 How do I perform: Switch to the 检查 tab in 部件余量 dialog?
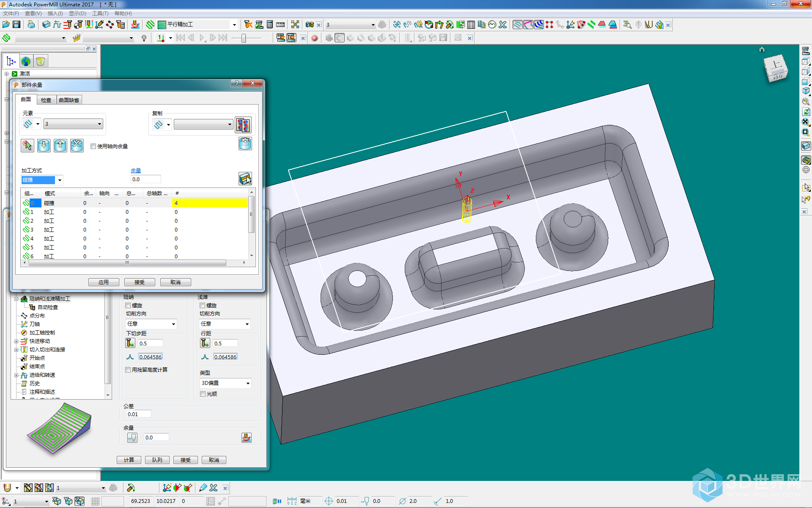pyautogui.click(x=46, y=100)
